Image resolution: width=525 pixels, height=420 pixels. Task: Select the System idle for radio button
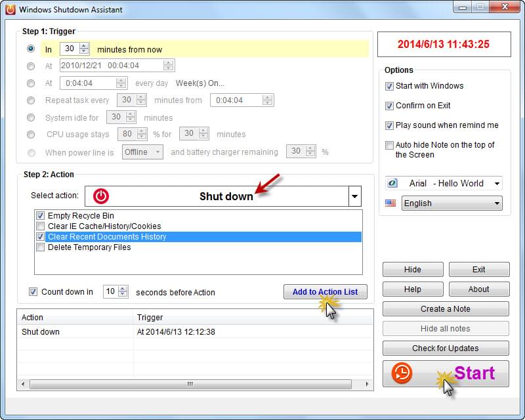pos(31,118)
